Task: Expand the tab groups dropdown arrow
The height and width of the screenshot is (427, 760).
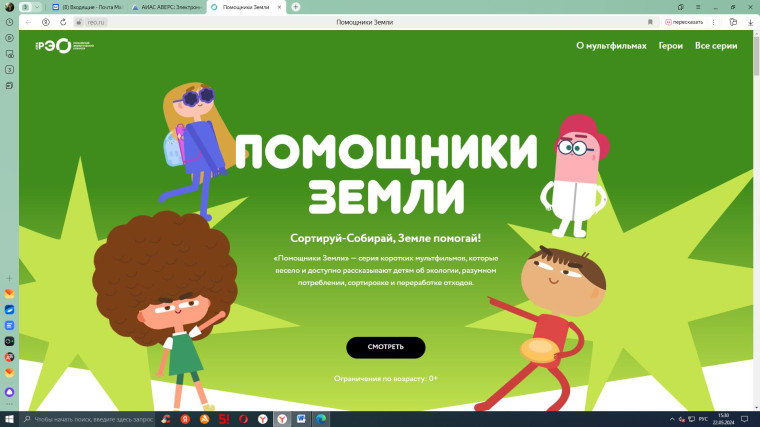Action: tap(37, 7)
